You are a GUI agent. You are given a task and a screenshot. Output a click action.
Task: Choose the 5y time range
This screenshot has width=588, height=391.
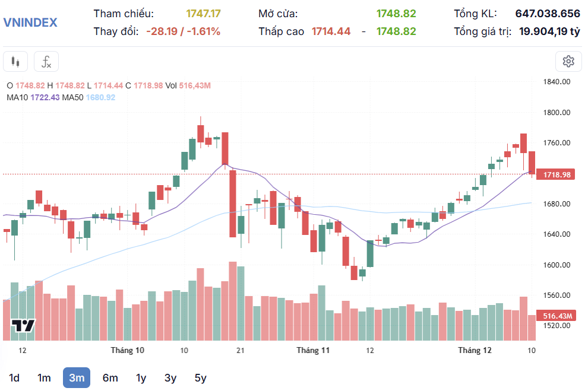(200, 378)
